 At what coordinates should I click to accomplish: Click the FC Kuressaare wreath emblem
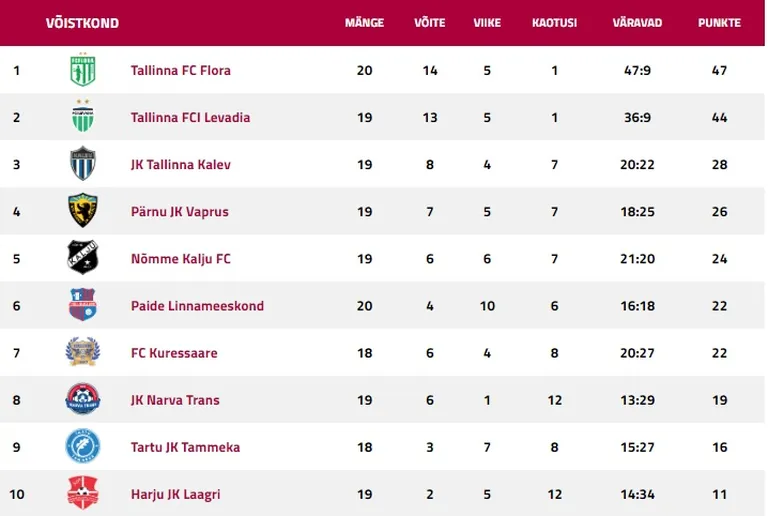83,352
